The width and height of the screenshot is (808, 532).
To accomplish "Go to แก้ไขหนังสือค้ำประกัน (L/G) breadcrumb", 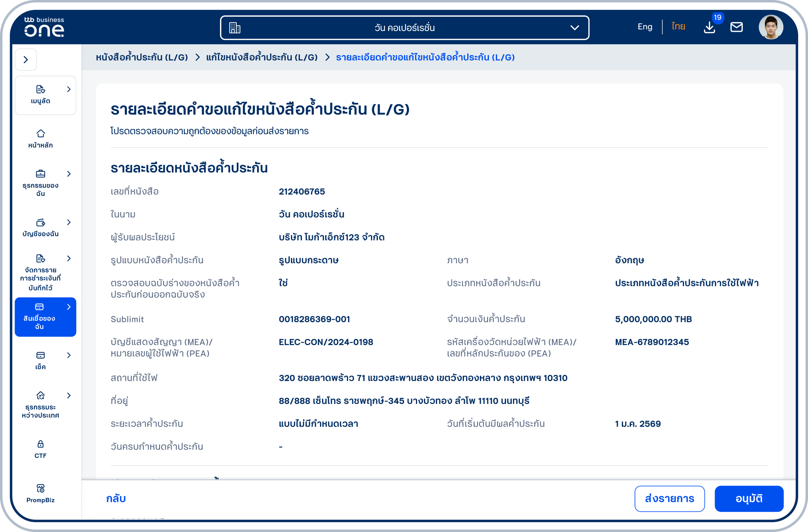I will 262,58.
